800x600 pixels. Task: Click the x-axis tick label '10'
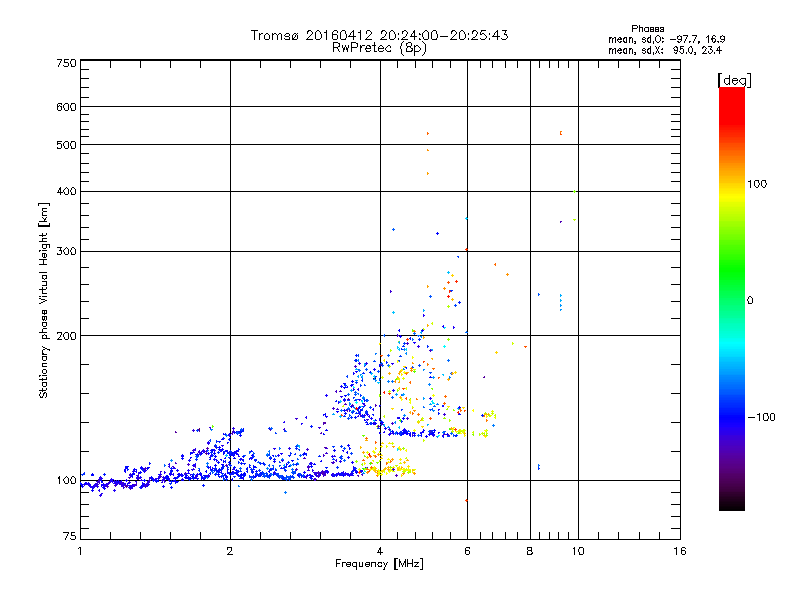[x=578, y=551]
